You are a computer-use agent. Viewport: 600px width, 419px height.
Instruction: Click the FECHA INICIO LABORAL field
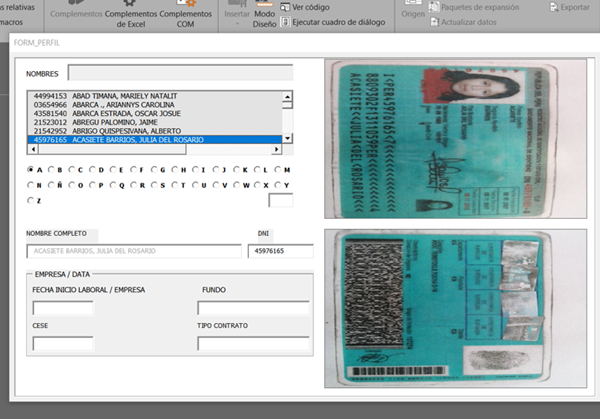tap(63, 308)
